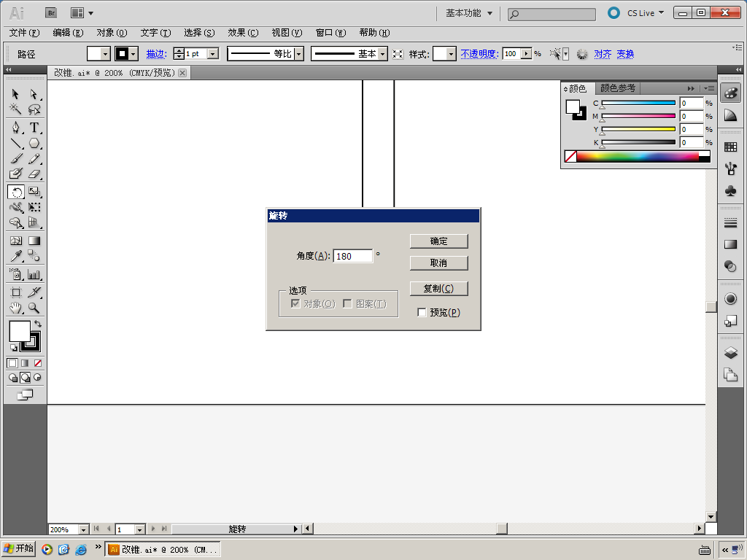Open the Window menu
747x560 pixels.
(330, 33)
